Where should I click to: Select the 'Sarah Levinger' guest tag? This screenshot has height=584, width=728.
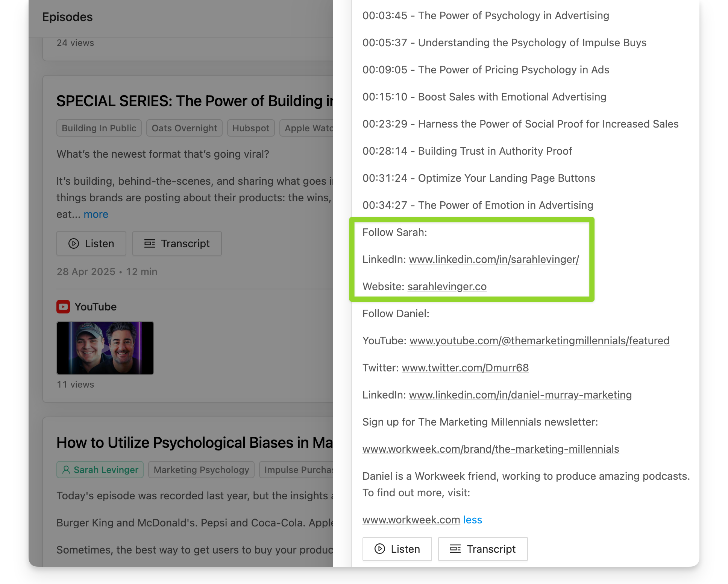tap(100, 470)
